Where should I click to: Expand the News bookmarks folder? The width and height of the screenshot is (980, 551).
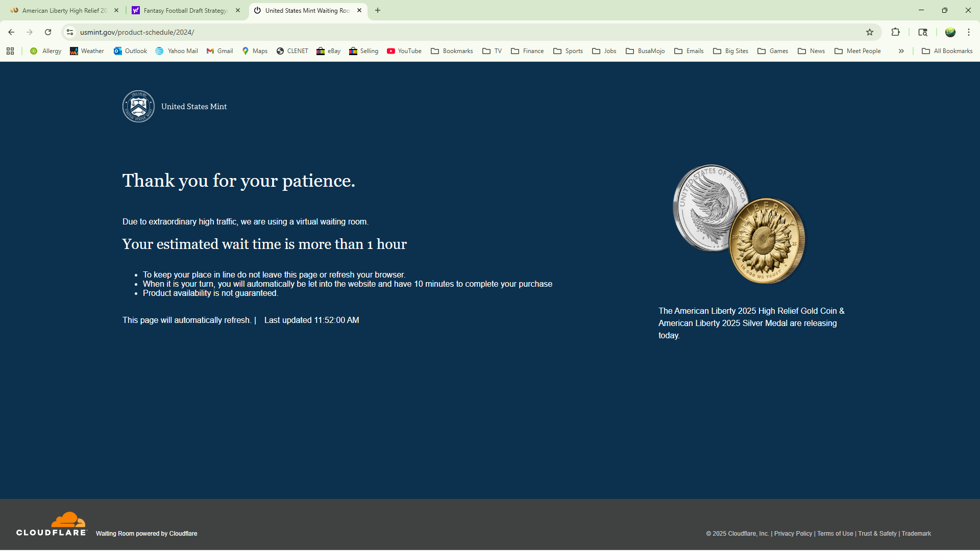[811, 51]
